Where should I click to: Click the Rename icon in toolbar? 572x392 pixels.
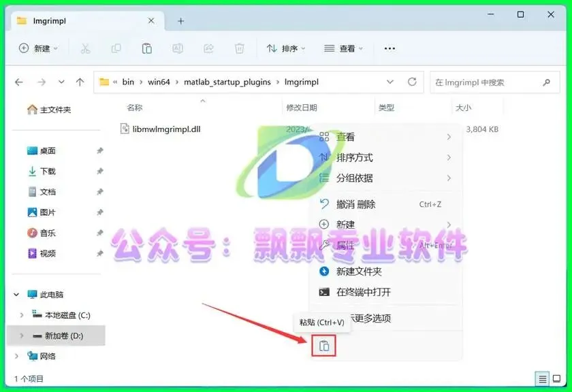pyautogui.click(x=178, y=48)
